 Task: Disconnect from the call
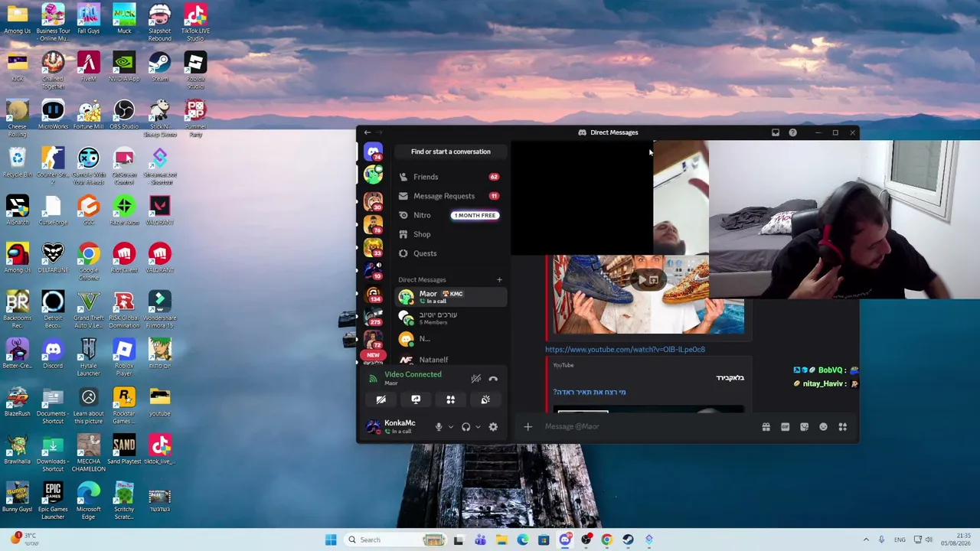tap(493, 379)
